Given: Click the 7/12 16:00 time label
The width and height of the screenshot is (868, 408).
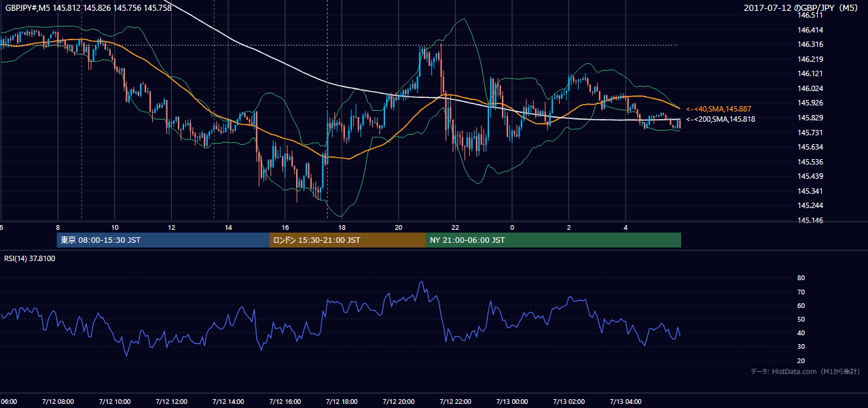Looking at the screenshot, I should pyautogui.click(x=285, y=402).
